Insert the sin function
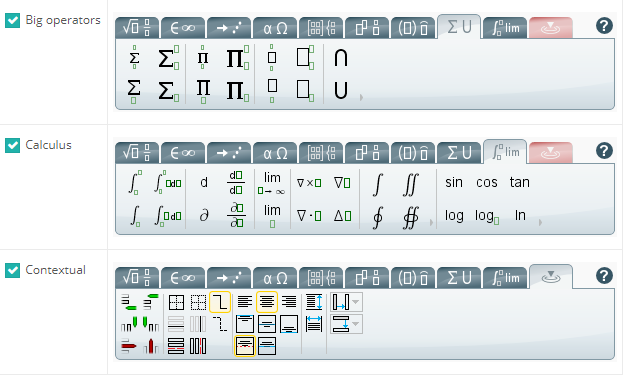 [454, 182]
